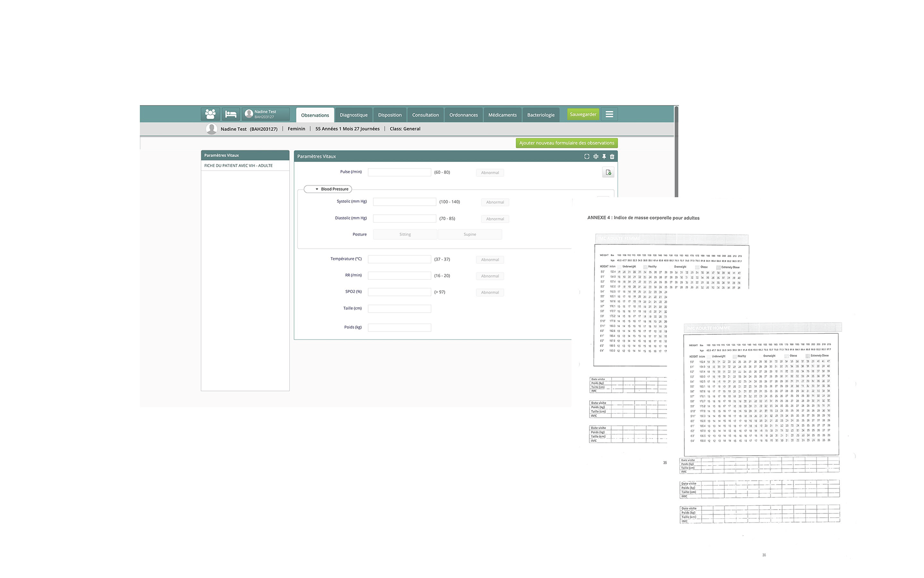This screenshot has width=924, height=578.
Task: Focus the RR (/min) input
Action: (399, 276)
